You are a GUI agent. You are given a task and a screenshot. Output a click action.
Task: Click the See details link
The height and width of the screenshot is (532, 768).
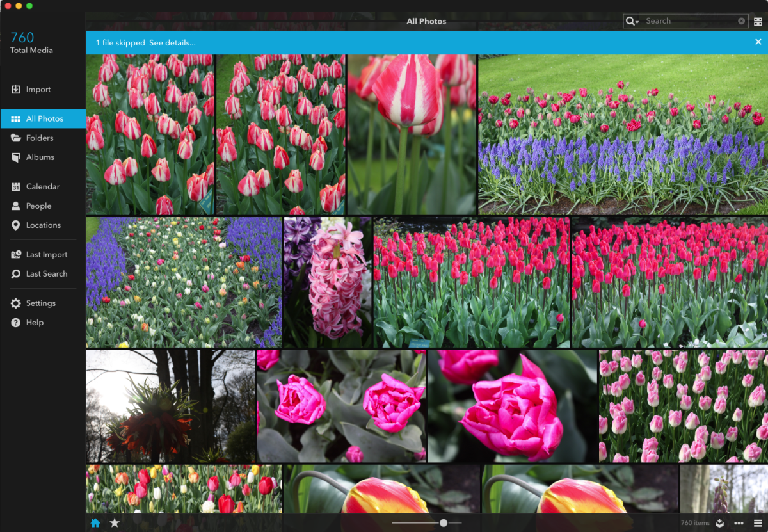172,43
